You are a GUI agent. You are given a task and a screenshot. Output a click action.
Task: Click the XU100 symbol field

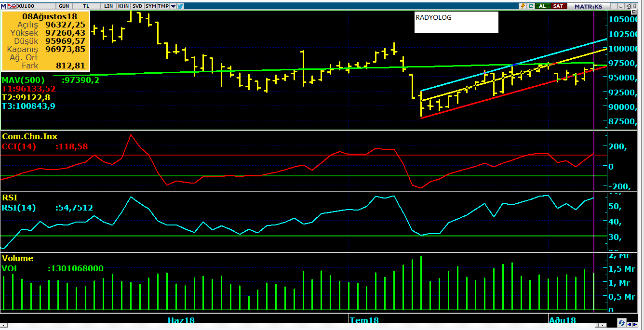tap(36, 6)
